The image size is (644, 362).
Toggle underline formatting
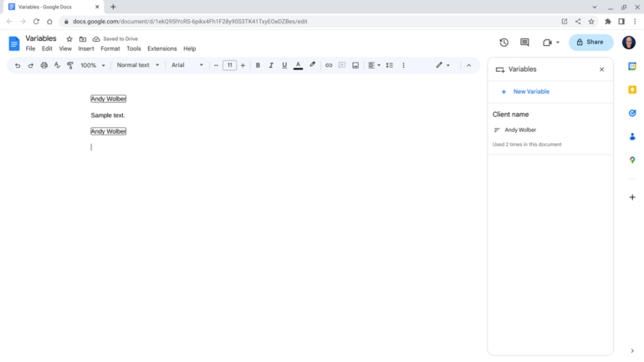click(284, 65)
